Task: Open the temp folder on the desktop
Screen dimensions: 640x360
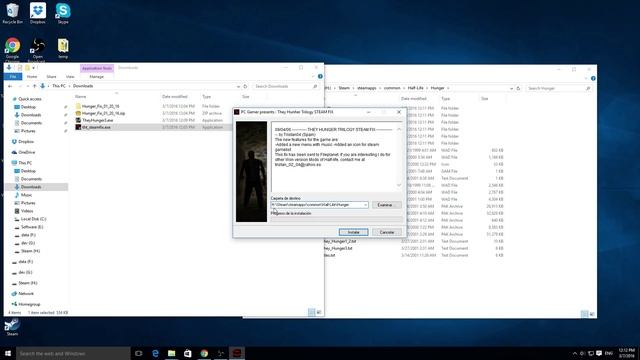Action: coord(63,48)
